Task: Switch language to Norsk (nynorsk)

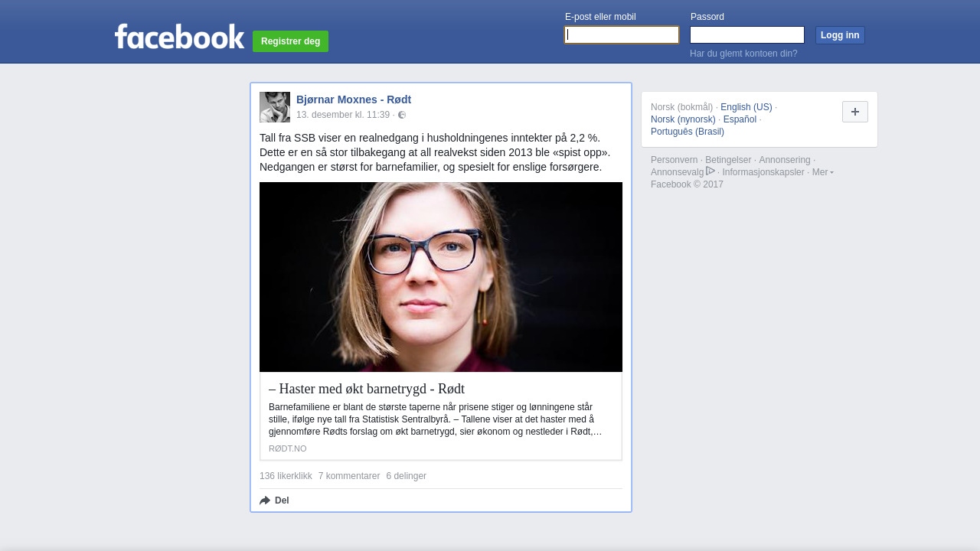Action: 683,119
